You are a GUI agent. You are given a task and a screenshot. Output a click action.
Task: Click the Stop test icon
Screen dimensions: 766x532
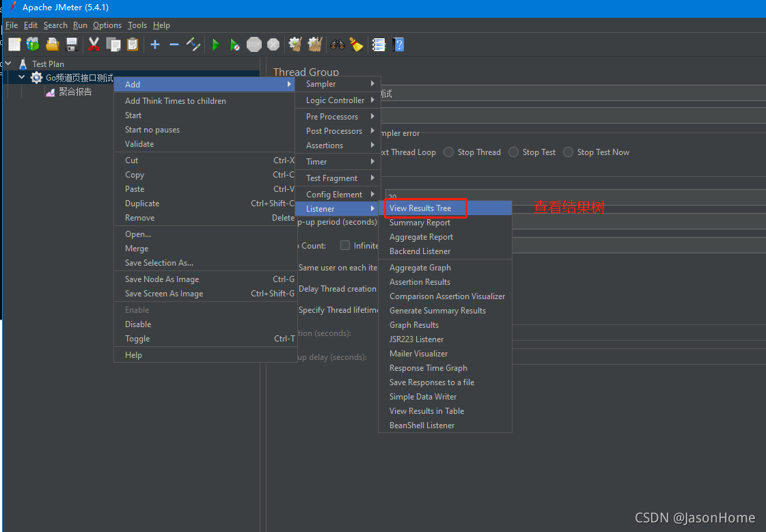pyautogui.click(x=254, y=44)
